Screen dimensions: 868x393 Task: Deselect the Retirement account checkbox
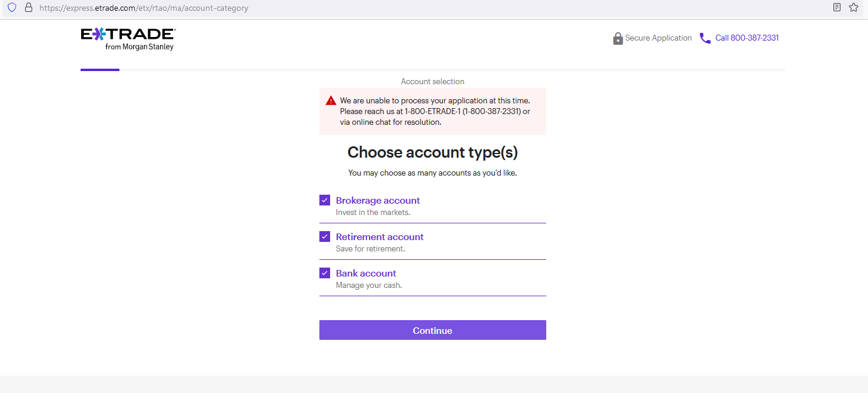(x=325, y=237)
